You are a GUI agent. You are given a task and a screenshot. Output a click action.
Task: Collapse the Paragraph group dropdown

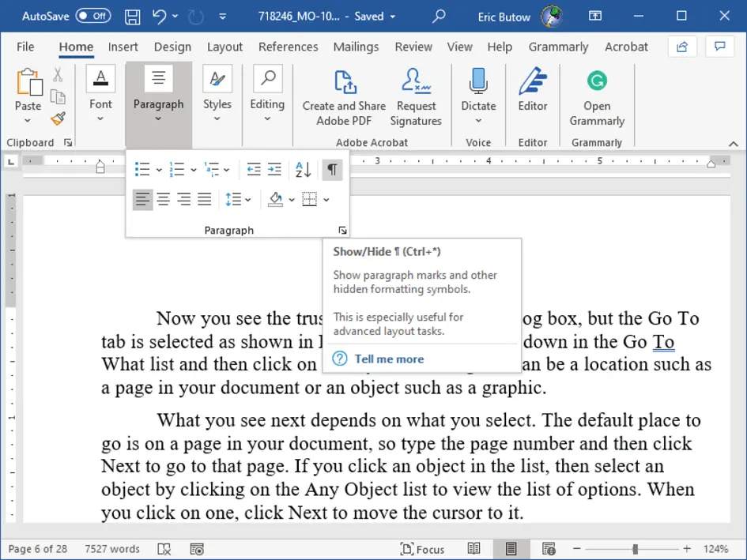tap(158, 118)
